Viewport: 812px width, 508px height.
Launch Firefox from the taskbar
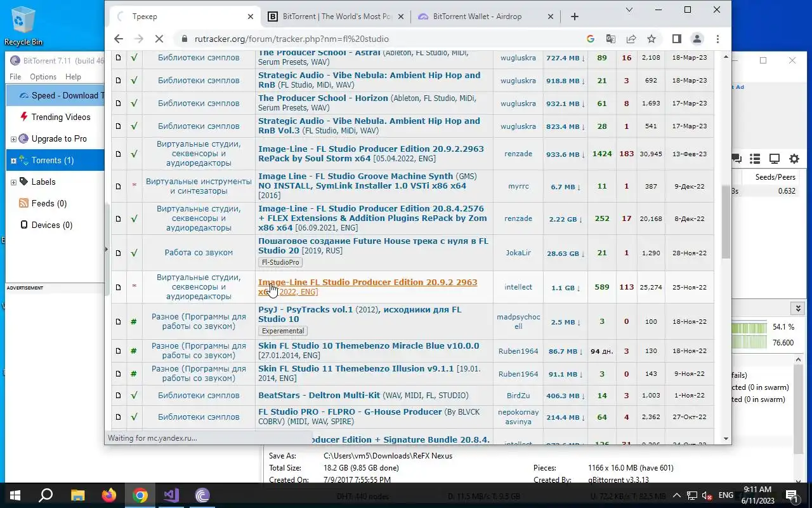[x=109, y=495]
